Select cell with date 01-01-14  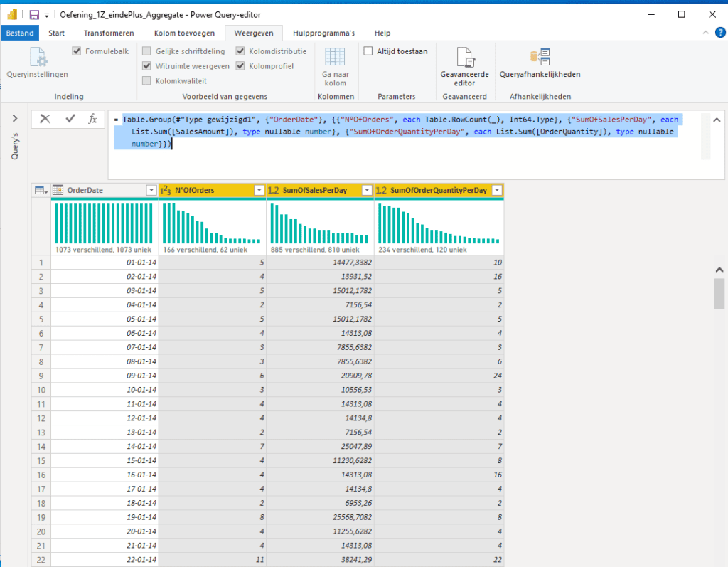pyautogui.click(x=105, y=262)
